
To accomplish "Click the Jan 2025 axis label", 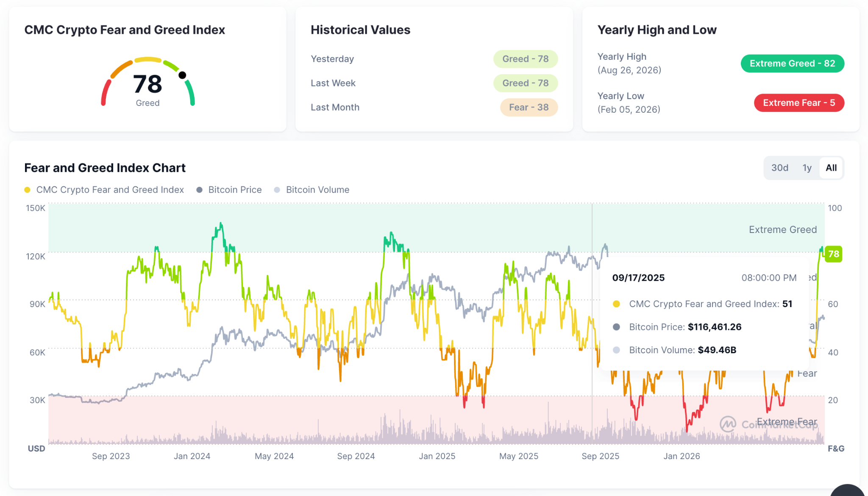I will tap(437, 456).
